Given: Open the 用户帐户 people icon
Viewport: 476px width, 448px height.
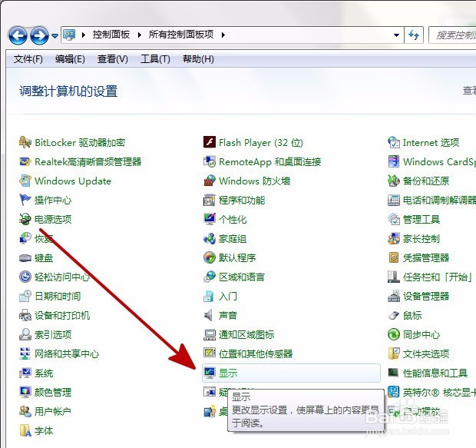Looking at the screenshot, I should pyautogui.click(x=25, y=411).
